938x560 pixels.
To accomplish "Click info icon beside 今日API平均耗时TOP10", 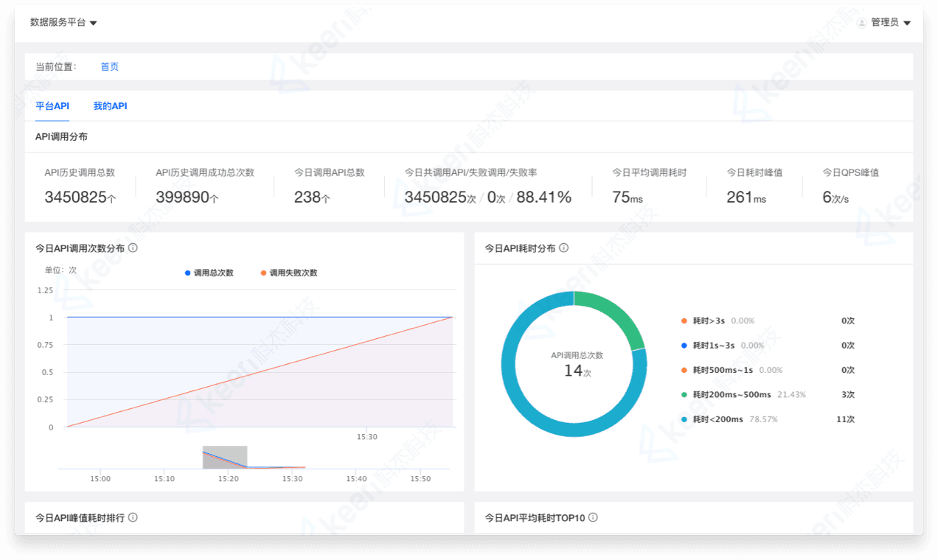I will click(593, 517).
